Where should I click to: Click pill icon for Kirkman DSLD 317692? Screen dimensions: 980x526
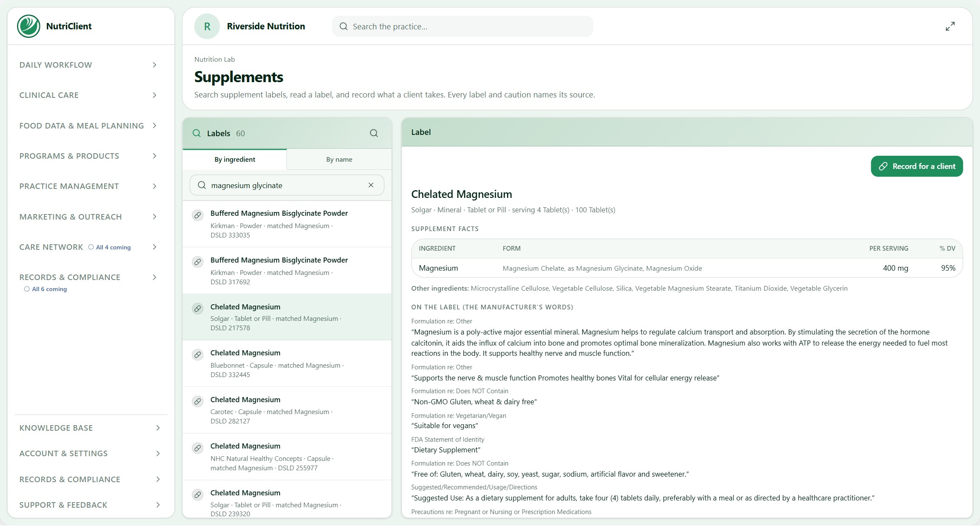(x=198, y=262)
